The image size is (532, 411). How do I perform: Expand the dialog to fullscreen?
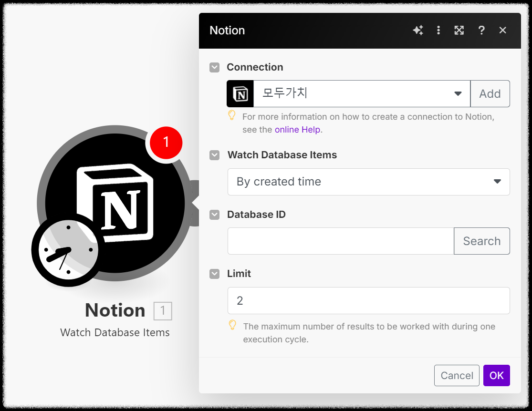point(459,30)
